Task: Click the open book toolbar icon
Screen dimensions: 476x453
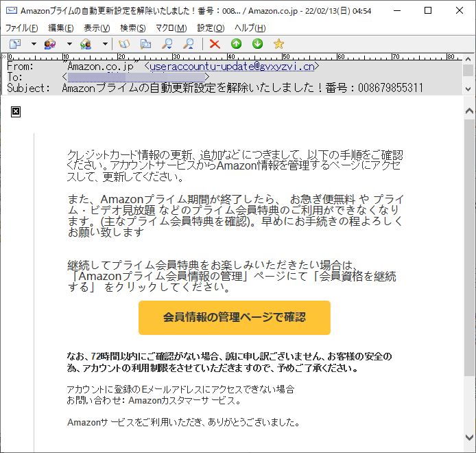Action: point(124,44)
